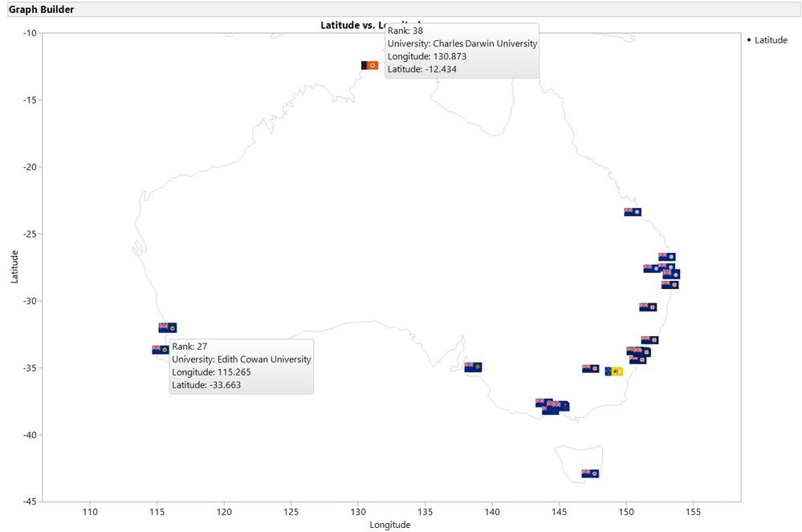802x532 pixels.
Task: Select the Latitude legend label
Action: click(x=771, y=40)
